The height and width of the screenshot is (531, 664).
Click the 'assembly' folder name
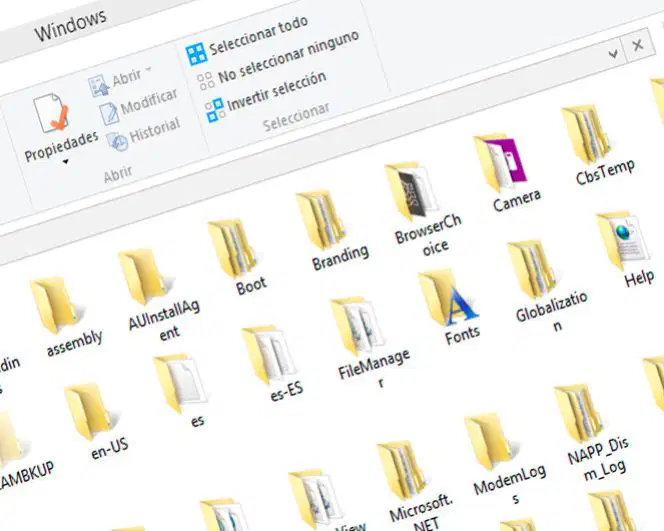[x=75, y=343]
